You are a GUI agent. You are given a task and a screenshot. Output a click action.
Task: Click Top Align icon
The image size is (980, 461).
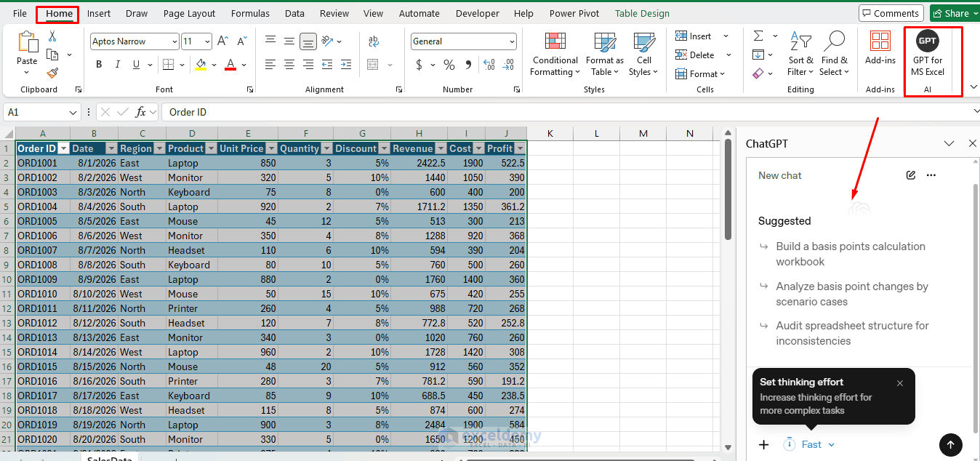pos(270,41)
